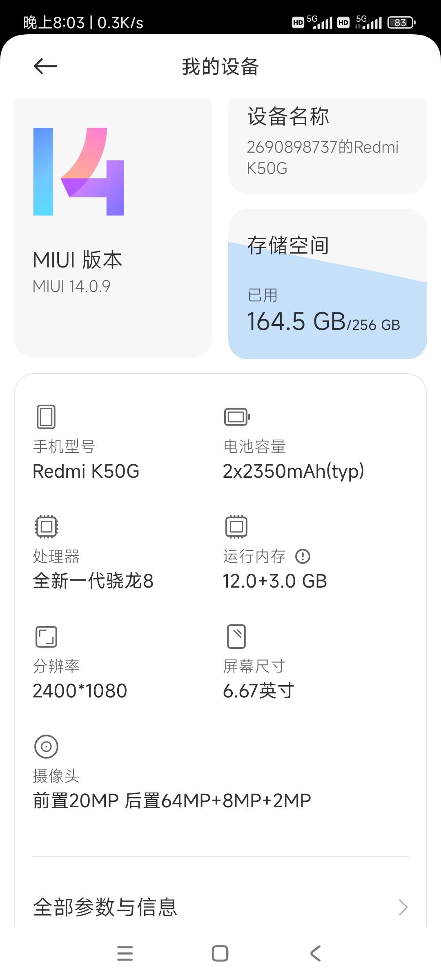Screen dimensions: 441x980
Task: Tap the RAM memory icon
Action: point(236,526)
